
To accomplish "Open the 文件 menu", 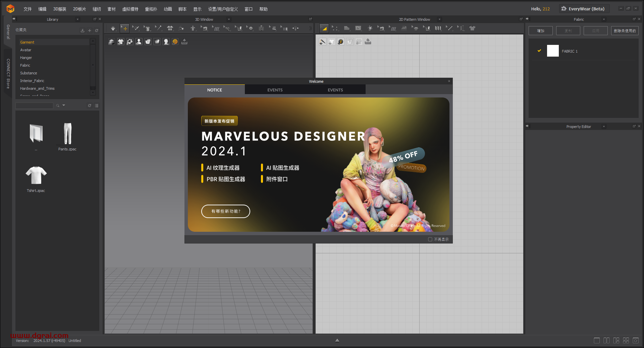I will tap(28, 9).
